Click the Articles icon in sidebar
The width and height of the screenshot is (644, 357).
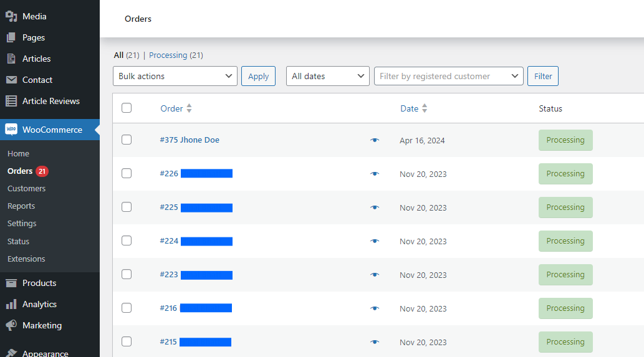tap(11, 59)
